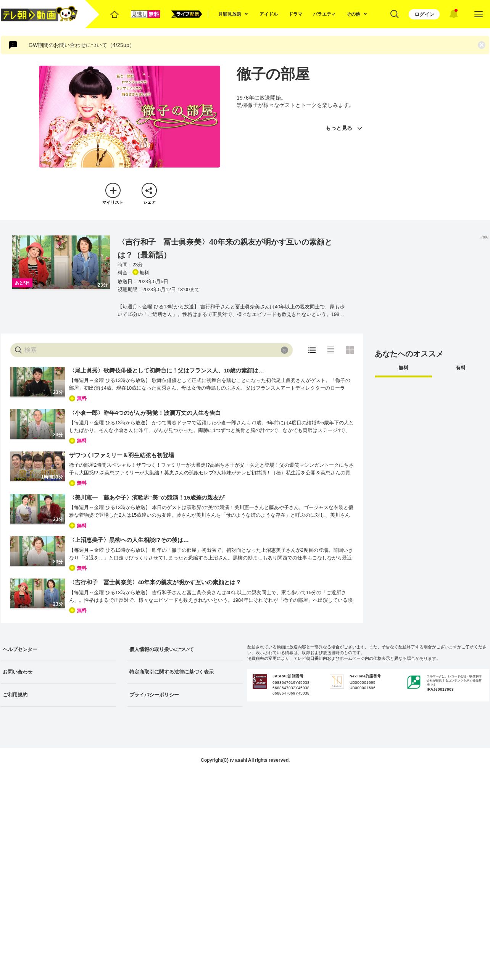Open 尾上眞秀 episode thumbnail

[38, 382]
